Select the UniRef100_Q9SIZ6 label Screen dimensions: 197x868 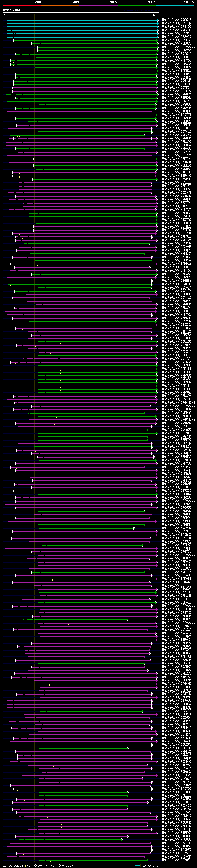click(177, 291)
